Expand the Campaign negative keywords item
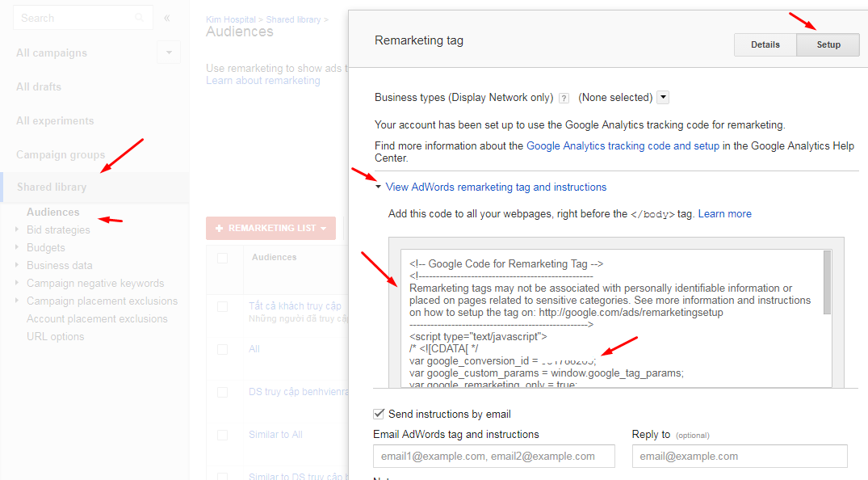 point(18,284)
